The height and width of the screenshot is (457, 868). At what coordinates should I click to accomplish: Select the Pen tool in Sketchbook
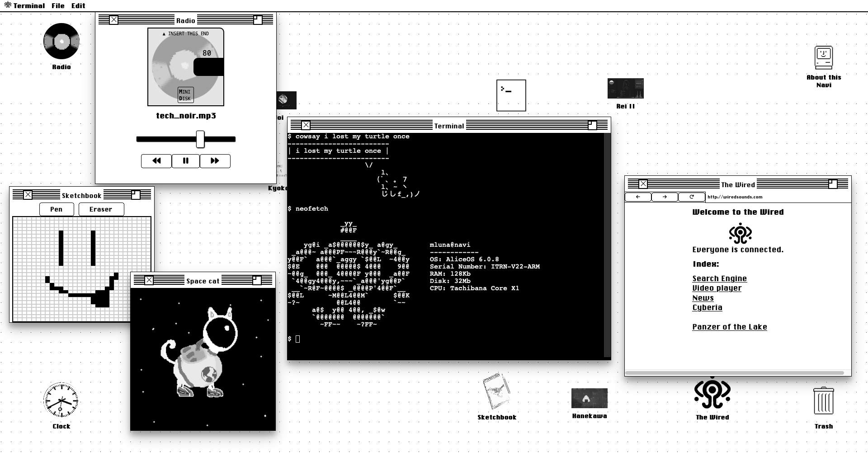[57, 209]
